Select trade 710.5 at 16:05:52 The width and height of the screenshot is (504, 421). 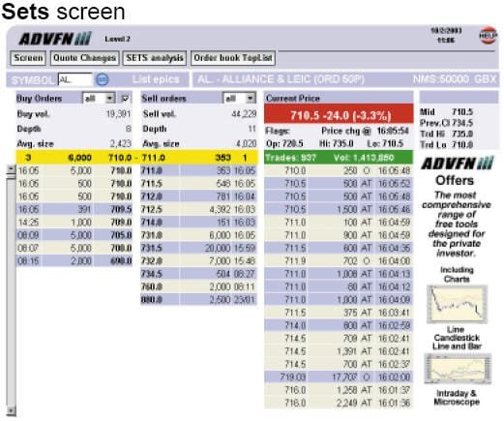pos(339,184)
